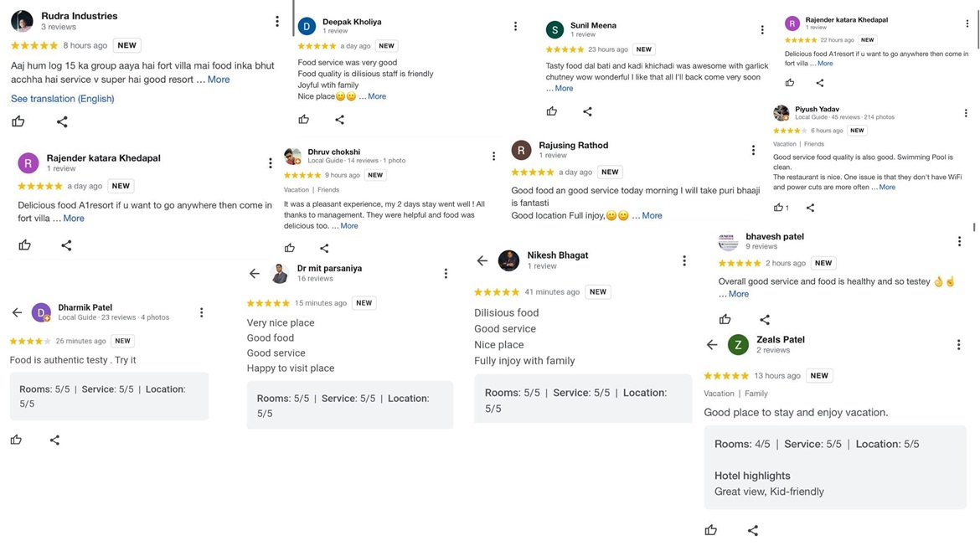This screenshot has width=980, height=551.
Task: See translation (English) of Rudra's review
Action: 63,99
